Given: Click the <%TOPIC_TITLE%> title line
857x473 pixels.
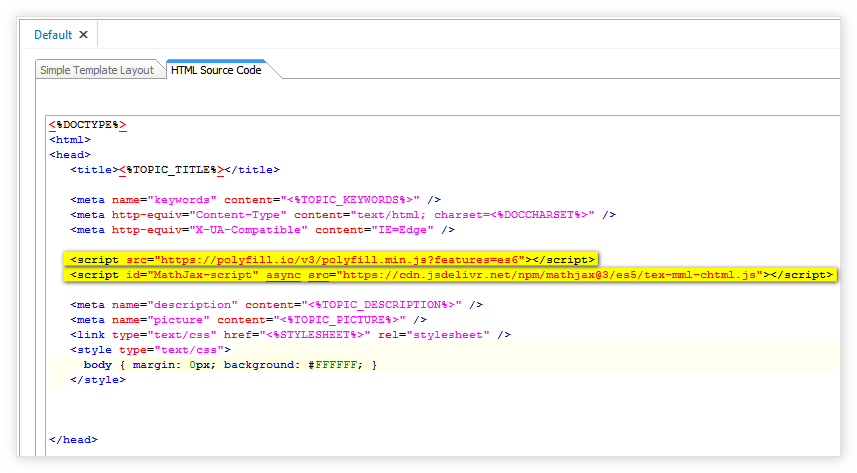Looking at the screenshot, I should click(175, 170).
